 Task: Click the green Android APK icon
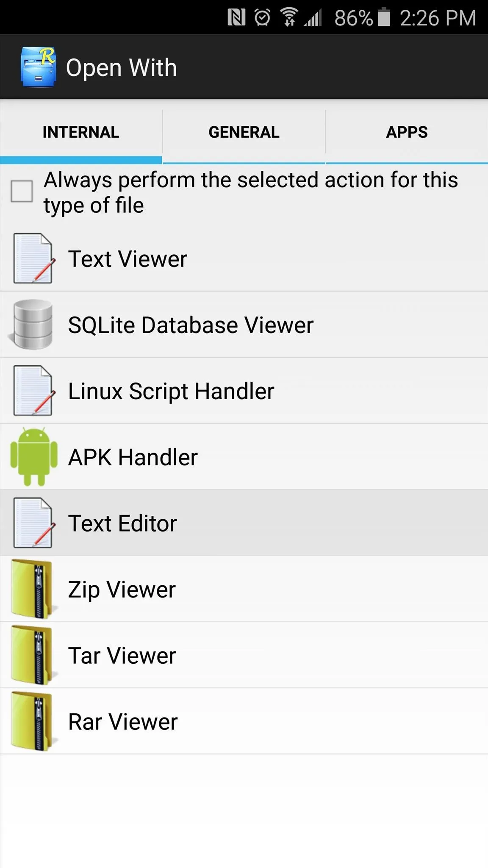(34, 457)
